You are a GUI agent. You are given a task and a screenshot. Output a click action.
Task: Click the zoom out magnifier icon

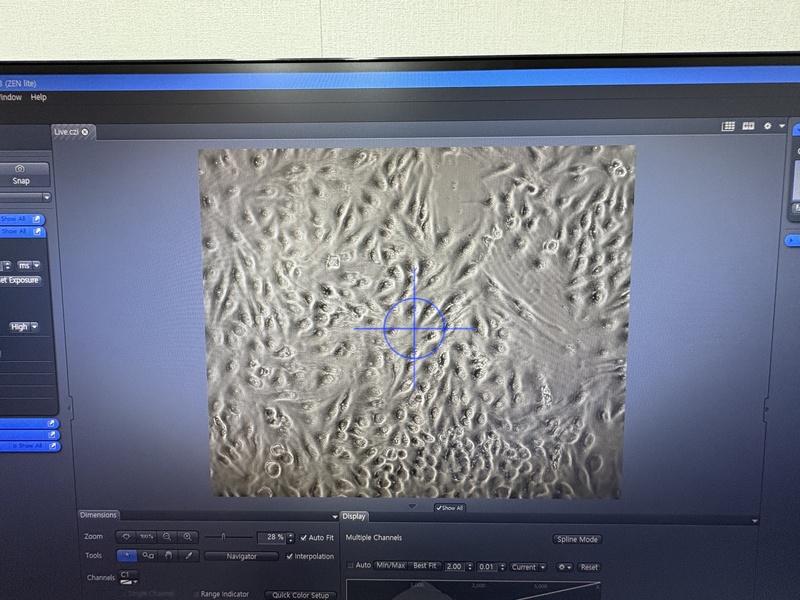pyautogui.click(x=167, y=537)
